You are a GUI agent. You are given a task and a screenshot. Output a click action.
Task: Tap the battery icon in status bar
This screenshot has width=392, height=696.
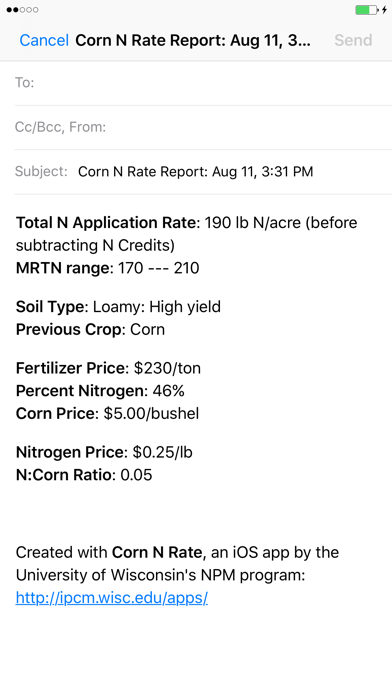click(x=367, y=10)
